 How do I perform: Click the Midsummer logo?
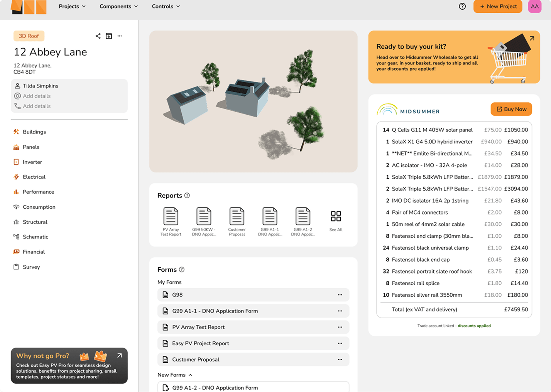[x=408, y=110]
